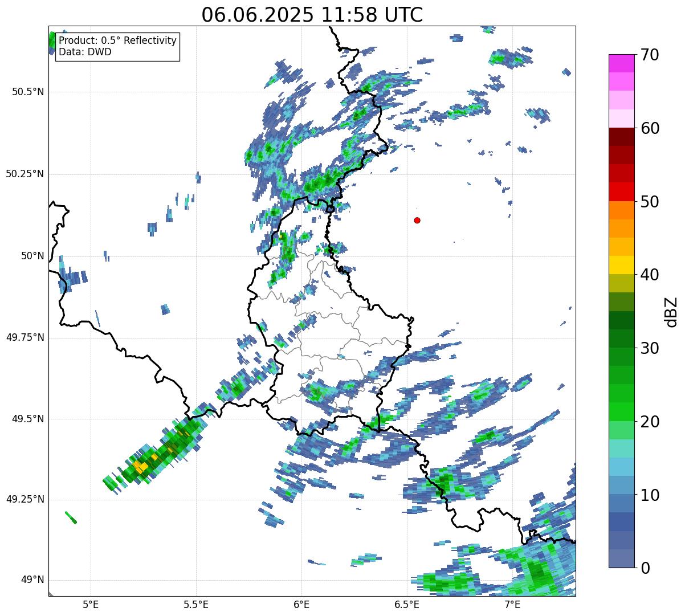Click the longitude label 6.5°E
This screenshot has width=685, height=616.
click(407, 604)
